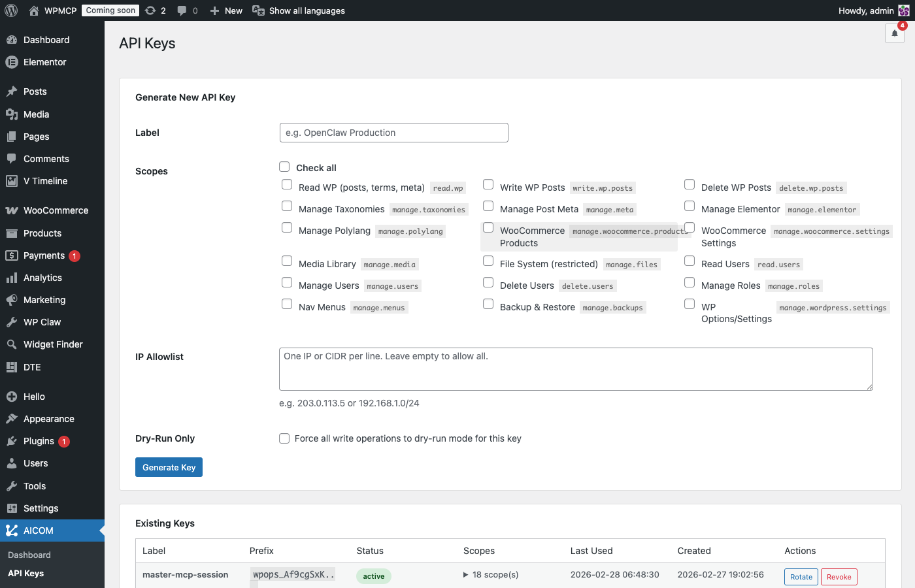Open the Howdy, admin account menu
The width and height of the screenshot is (915, 588).
tap(865, 10)
